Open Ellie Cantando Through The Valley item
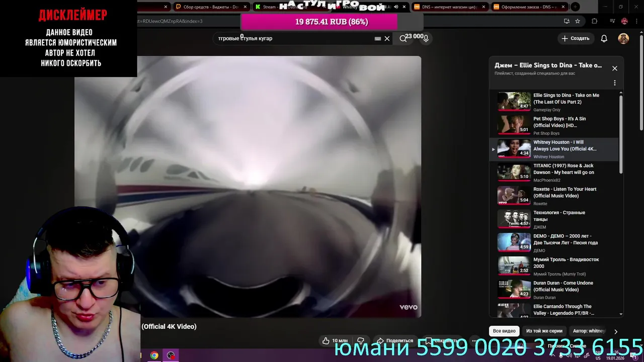 pyautogui.click(x=555, y=310)
